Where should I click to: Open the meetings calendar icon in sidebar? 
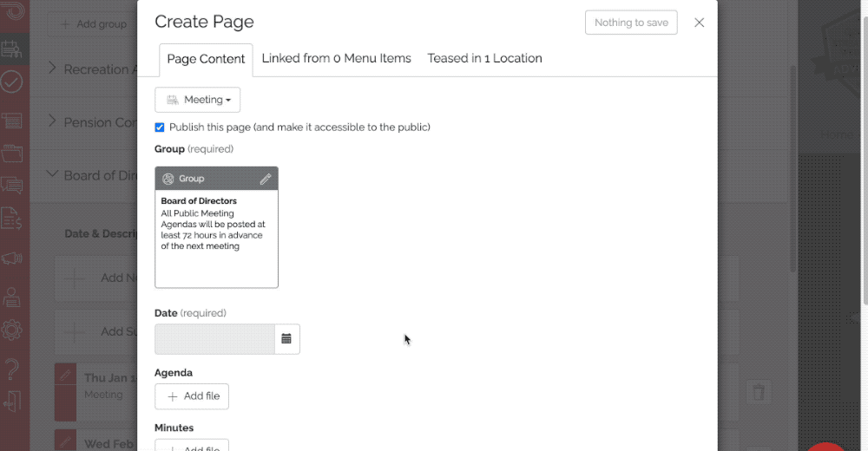coord(11,49)
